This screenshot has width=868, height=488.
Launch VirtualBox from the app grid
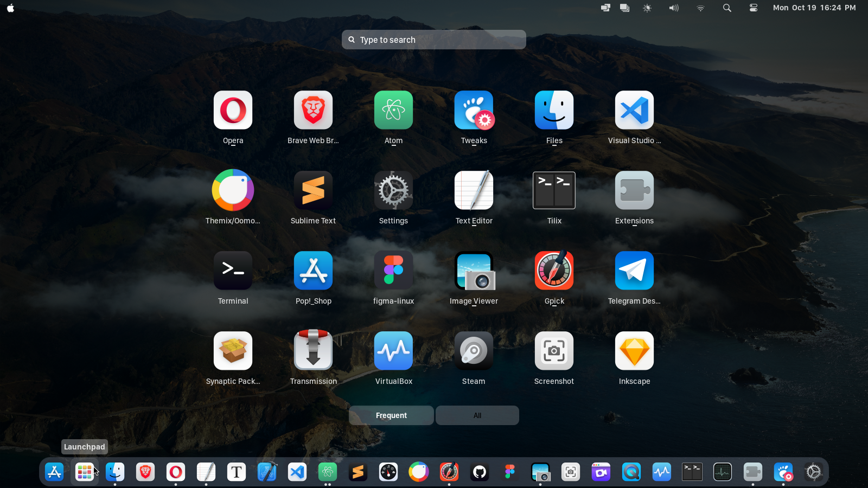click(393, 351)
